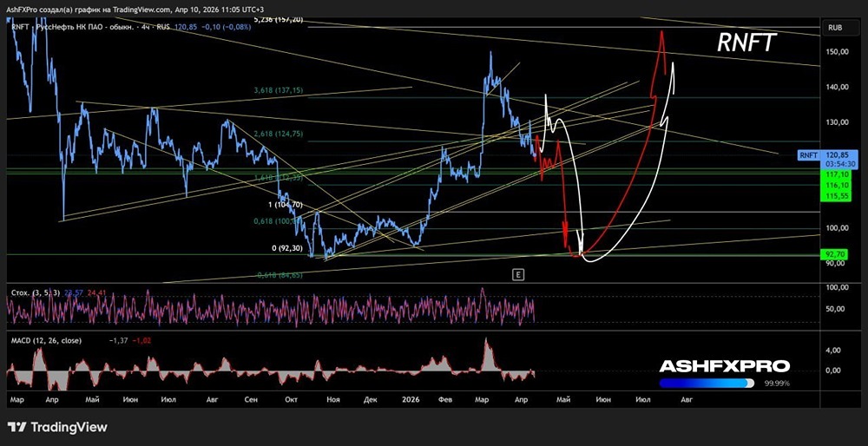
Task: Click the MACD (12, 26, close) legend
Action: tap(46, 341)
